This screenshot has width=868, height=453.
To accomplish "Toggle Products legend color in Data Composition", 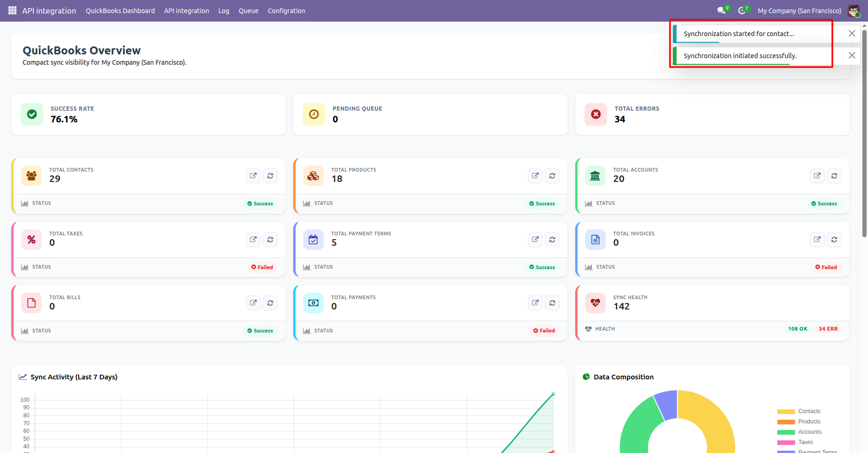I will (x=786, y=422).
